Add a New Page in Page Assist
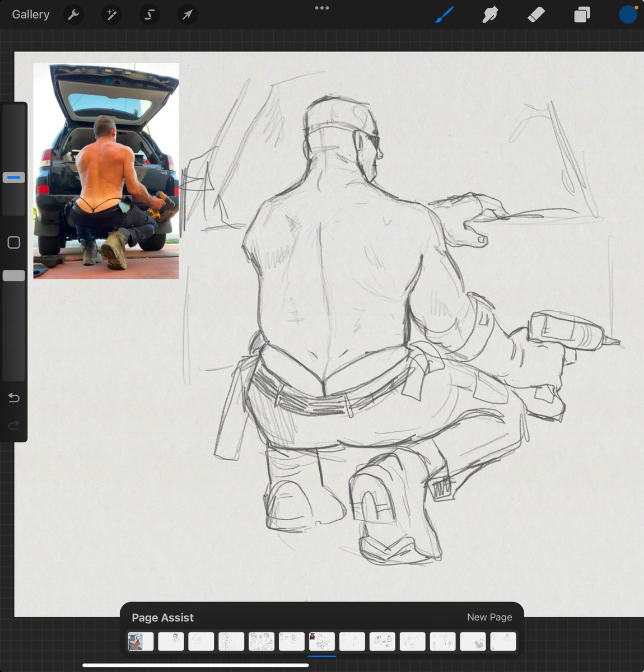Image resolution: width=644 pixels, height=672 pixels. tap(489, 617)
